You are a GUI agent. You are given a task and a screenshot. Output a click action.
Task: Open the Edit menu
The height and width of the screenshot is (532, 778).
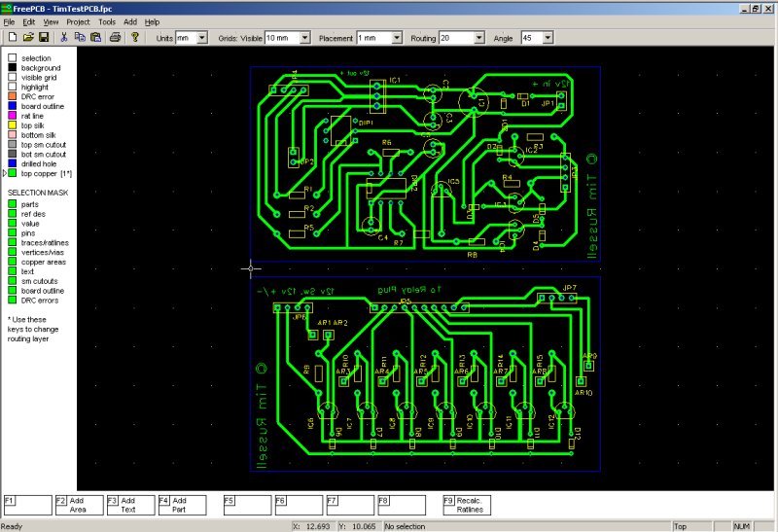[29, 21]
